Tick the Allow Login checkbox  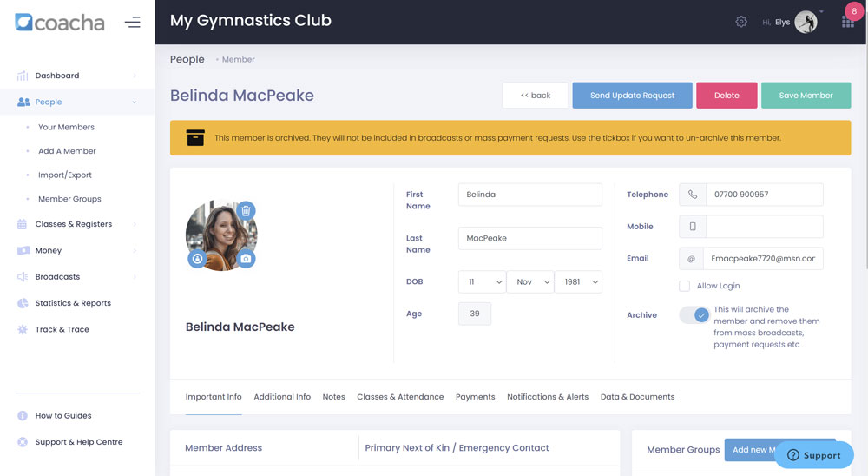685,286
